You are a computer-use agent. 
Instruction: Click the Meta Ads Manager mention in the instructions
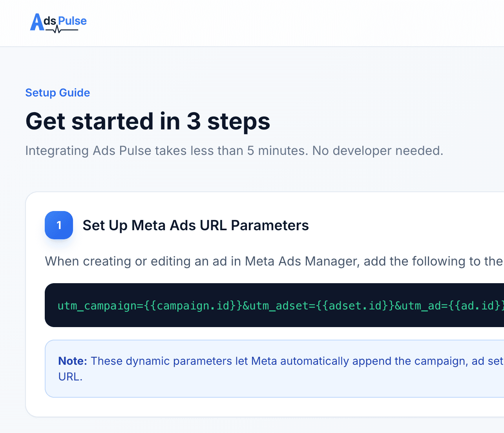pos(298,261)
